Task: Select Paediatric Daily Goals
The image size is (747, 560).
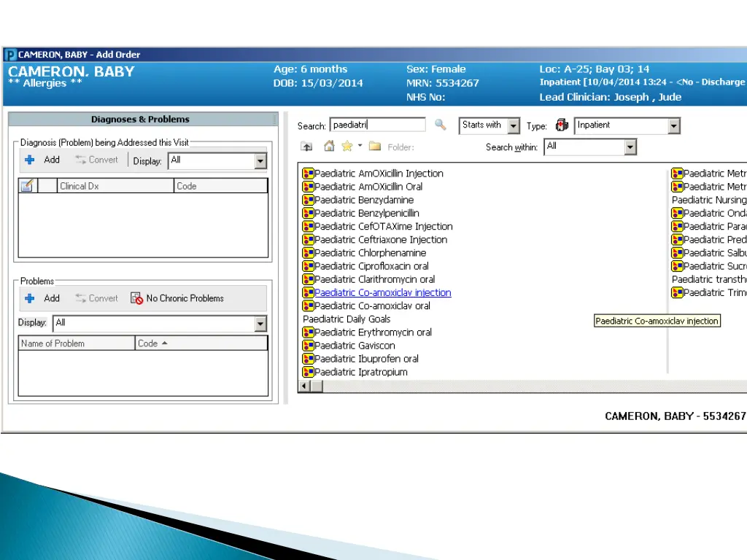Action: pyautogui.click(x=347, y=319)
